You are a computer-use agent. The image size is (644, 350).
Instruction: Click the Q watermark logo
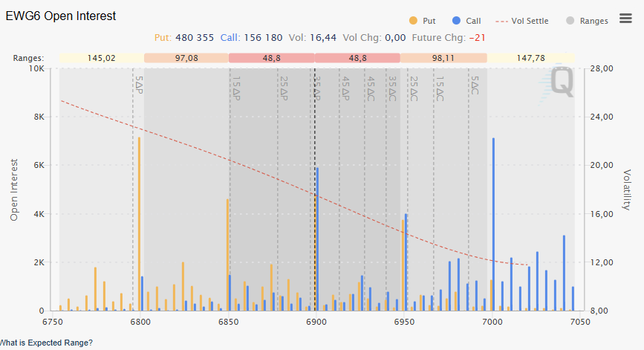[x=562, y=82]
